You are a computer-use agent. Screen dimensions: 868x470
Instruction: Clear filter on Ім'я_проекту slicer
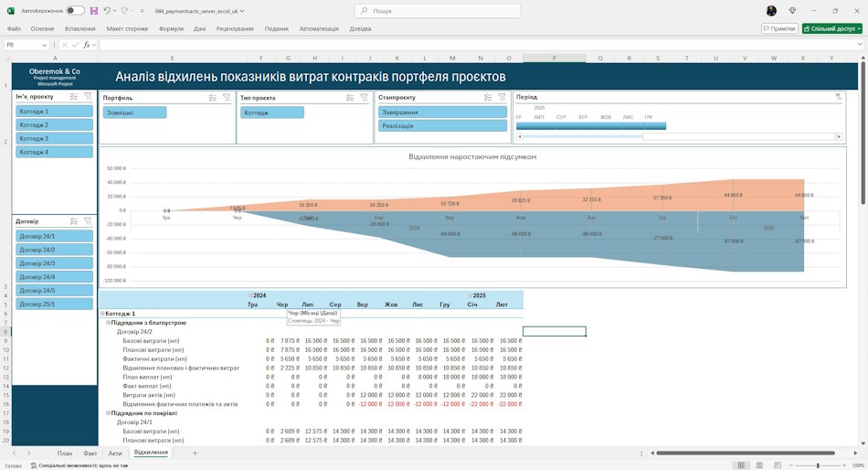(x=88, y=96)
